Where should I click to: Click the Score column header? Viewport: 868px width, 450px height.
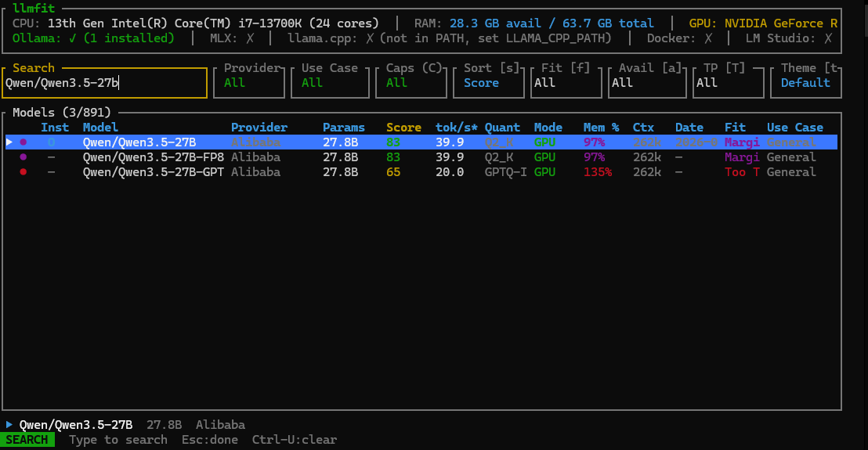click(x=403, y=127)
